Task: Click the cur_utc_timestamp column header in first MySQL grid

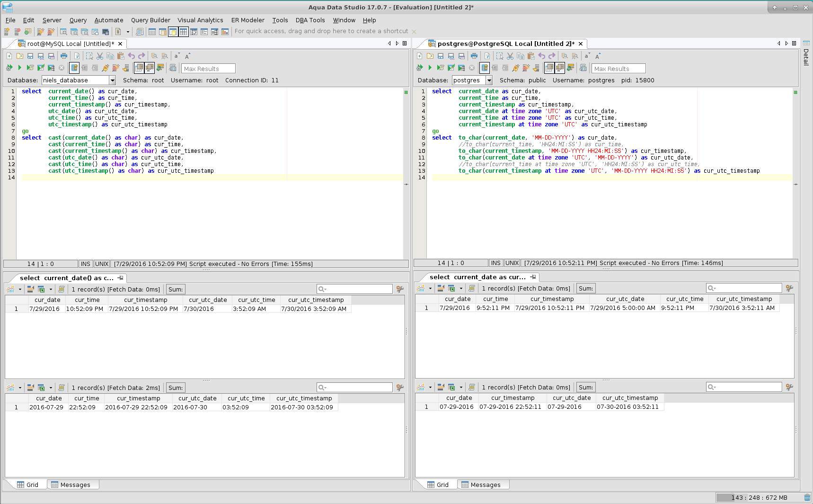Action: pyautogui.click(x=316, y=300)
